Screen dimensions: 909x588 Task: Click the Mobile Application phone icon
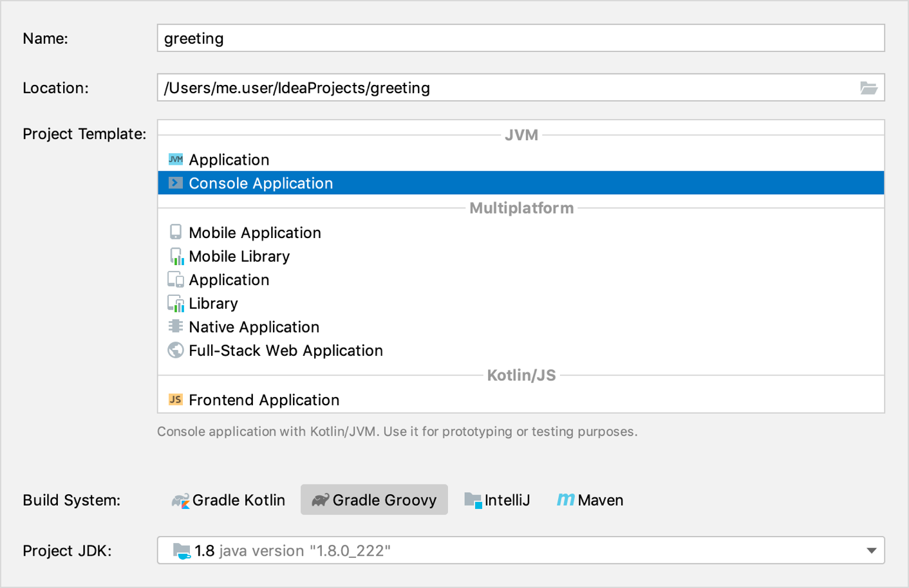click(x=176, y=232)
